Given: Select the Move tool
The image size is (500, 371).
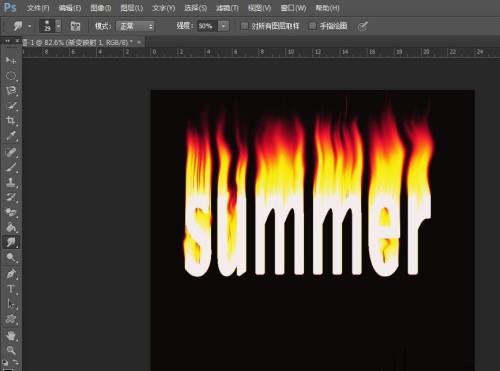Looking at the screenshot, I should (11, 60).
